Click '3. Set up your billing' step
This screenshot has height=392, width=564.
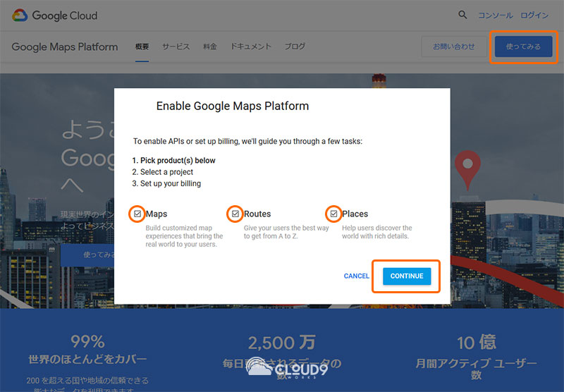166,183
